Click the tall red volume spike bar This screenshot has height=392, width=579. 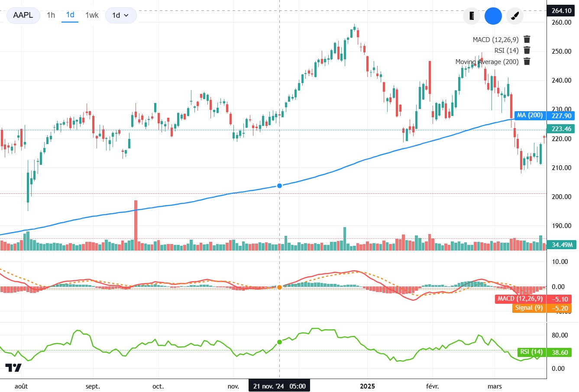(x=136, y=225)
